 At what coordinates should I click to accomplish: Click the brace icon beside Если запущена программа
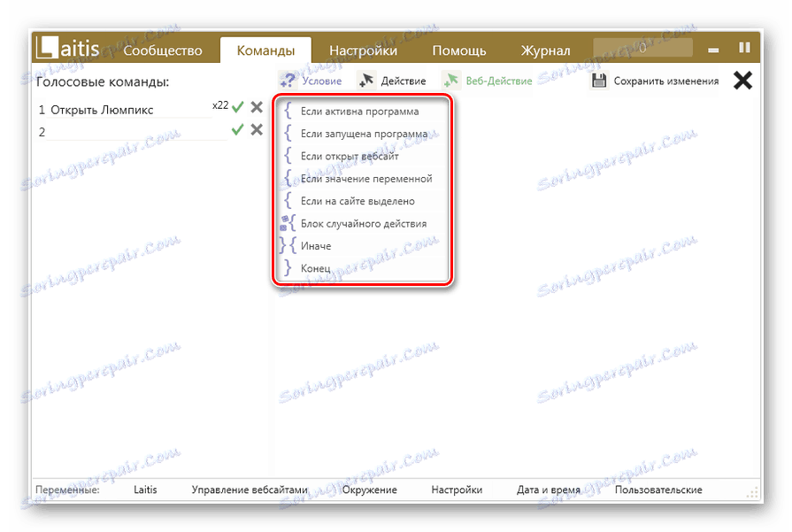click(288, 133)
